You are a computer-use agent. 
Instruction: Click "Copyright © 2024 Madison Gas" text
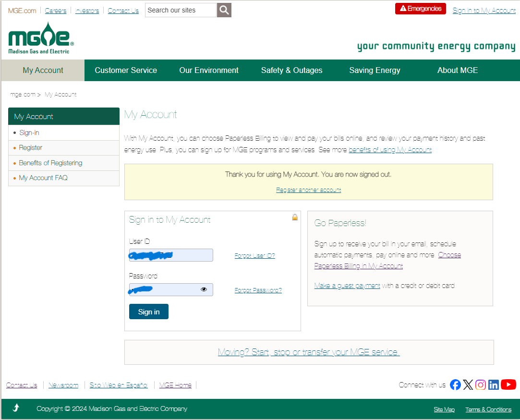point(112,408)
